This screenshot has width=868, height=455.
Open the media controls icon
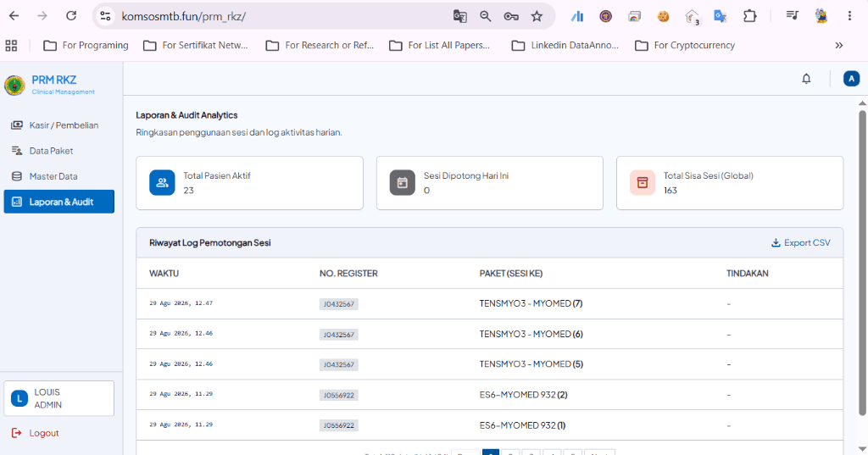click(x=793, y=16)
